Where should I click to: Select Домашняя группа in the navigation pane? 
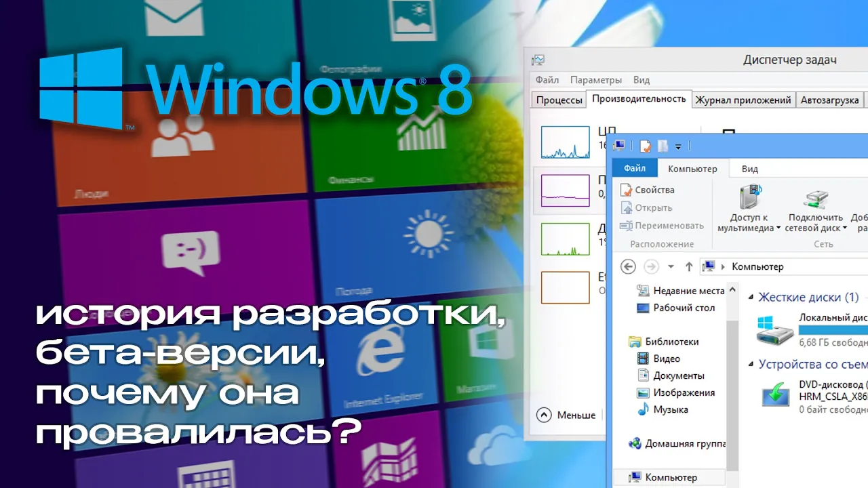677,444
